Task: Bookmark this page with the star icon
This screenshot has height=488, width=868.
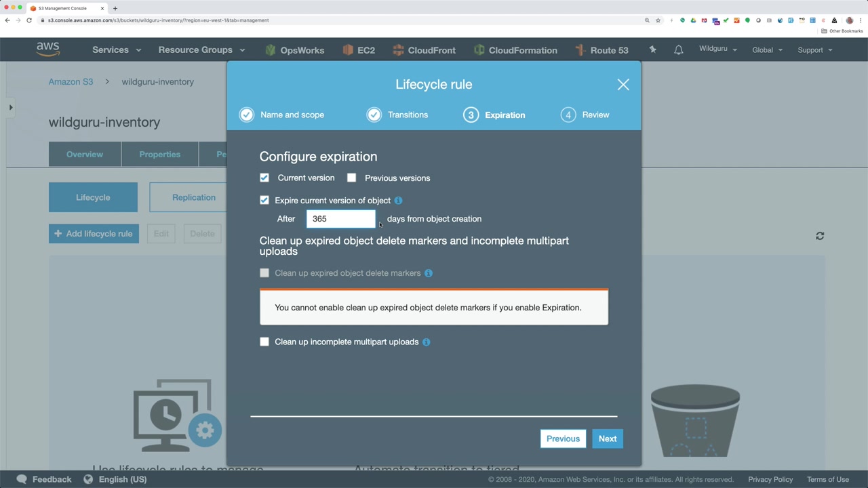Action: click(658, 20)
